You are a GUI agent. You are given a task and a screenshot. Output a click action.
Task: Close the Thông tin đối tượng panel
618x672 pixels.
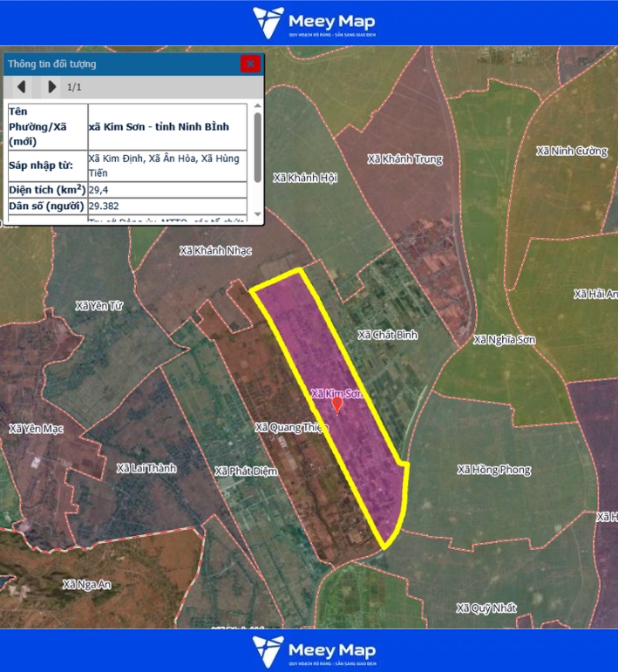(x=250, y=64)
